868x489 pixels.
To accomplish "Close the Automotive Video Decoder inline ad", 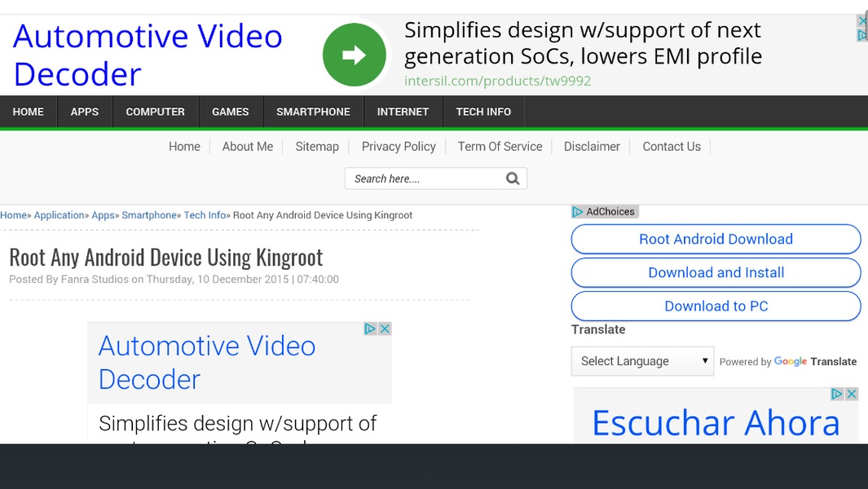I will (385, 329).
